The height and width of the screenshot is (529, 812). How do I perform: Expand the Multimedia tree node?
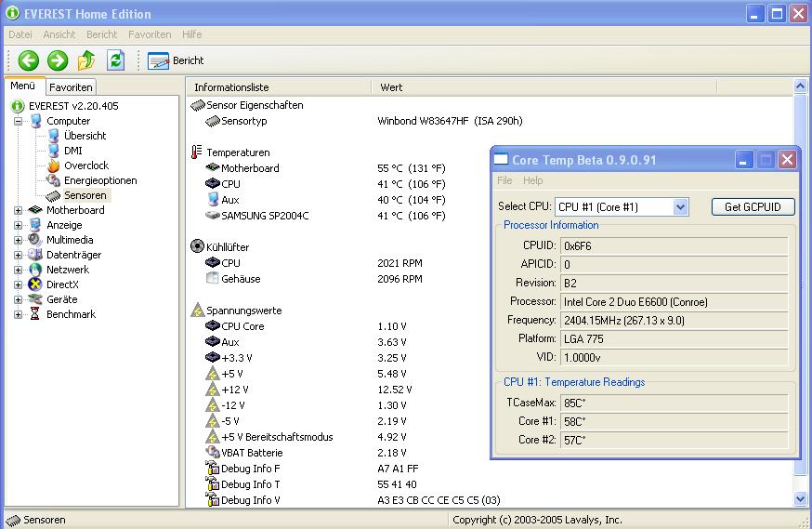click(19, 241)
